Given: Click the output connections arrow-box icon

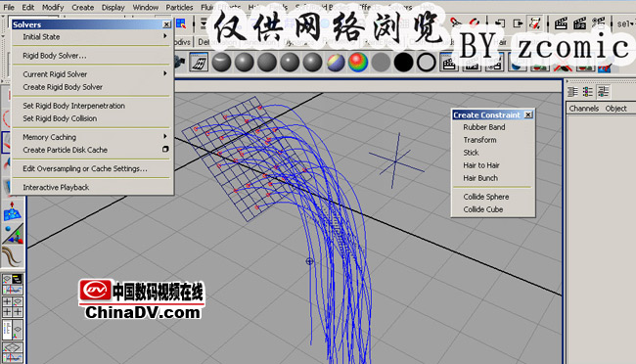Looking at the screenshot, I should (x=518, y=23).
